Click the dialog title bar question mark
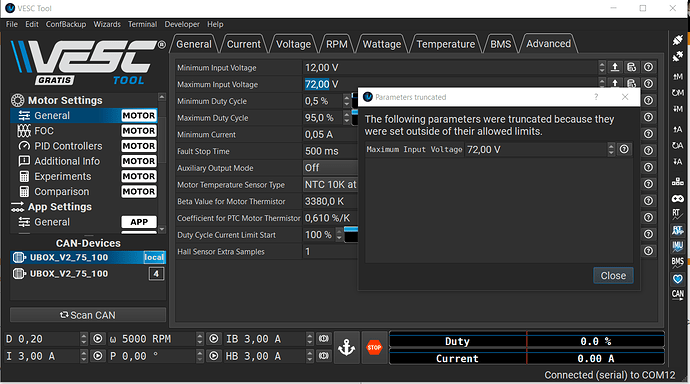Viewport: 690px width, 384px height. point(596,97)
